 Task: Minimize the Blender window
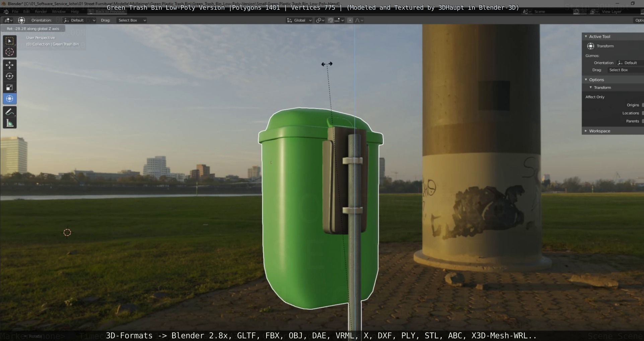click(x=617, y=3)
